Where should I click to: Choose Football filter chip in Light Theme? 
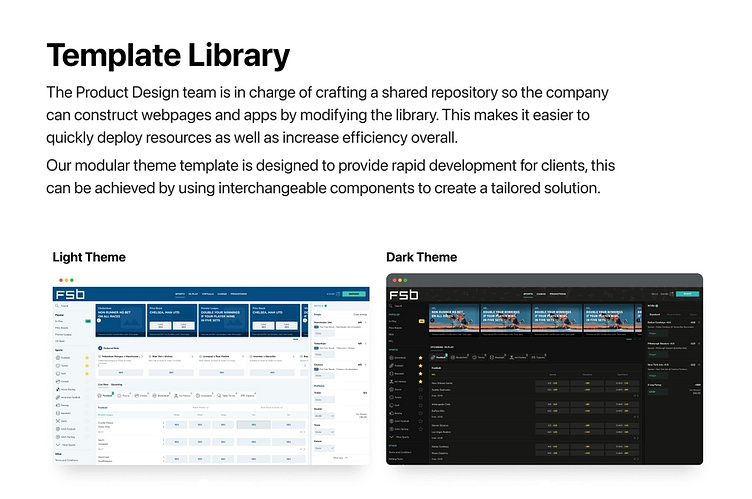[106, 395]
